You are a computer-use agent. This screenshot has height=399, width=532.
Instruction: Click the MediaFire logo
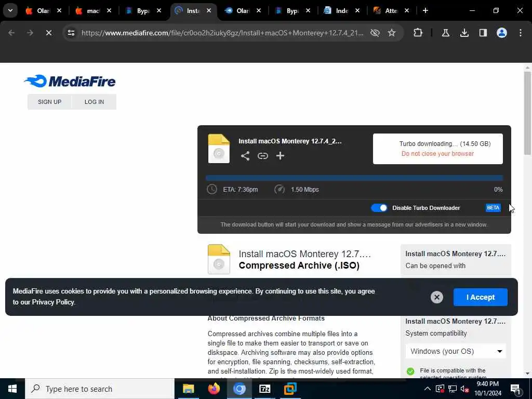[x=70, y=81]
